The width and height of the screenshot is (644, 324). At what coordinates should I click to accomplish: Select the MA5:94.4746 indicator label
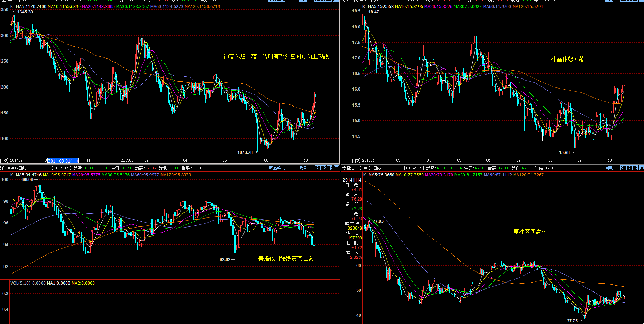[29, 175]
